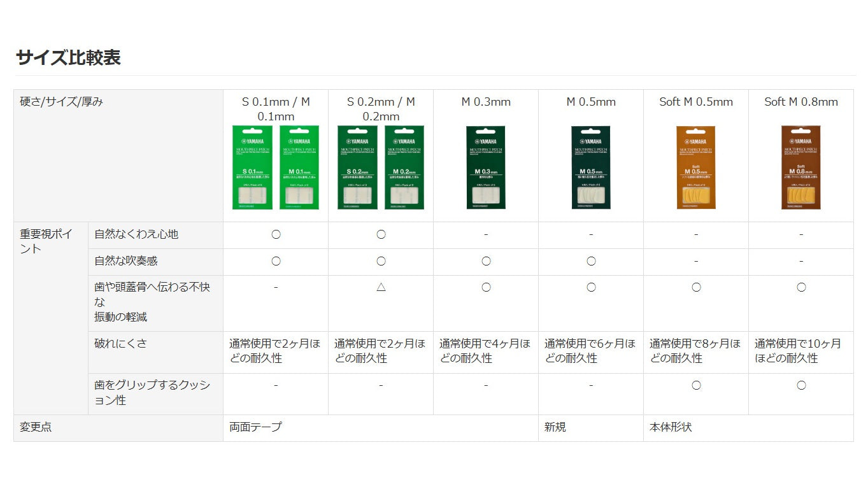
Task: Click the サイズ比較表 page heading
Action: (68, 58)
